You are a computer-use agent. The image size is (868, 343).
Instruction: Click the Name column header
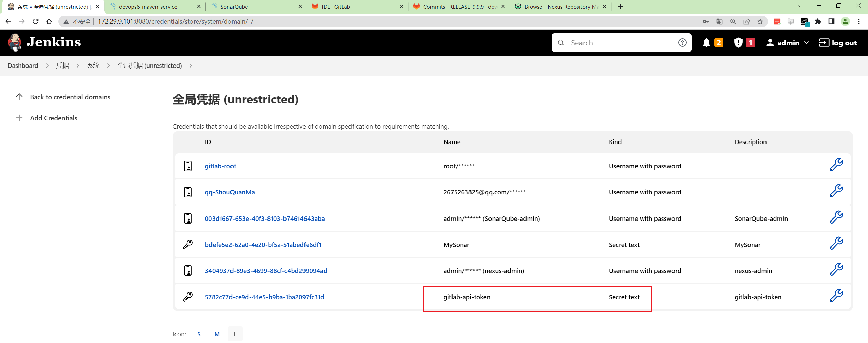[x=452, y=142]
